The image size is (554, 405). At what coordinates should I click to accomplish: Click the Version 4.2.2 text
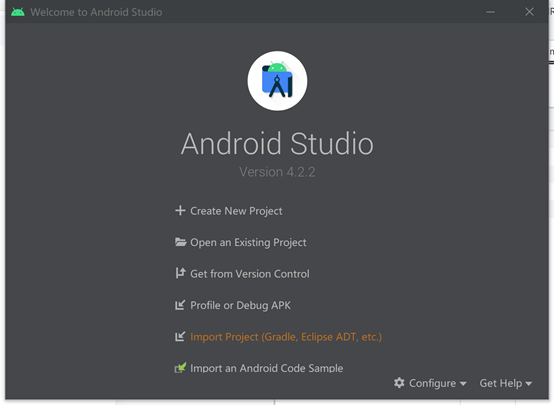click(277, 172)
